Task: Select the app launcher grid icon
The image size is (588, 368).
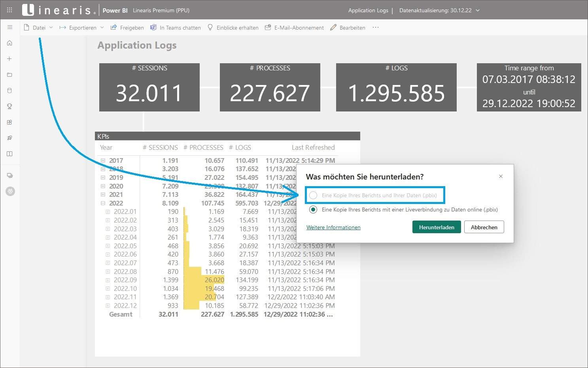Action: (9, 9)
